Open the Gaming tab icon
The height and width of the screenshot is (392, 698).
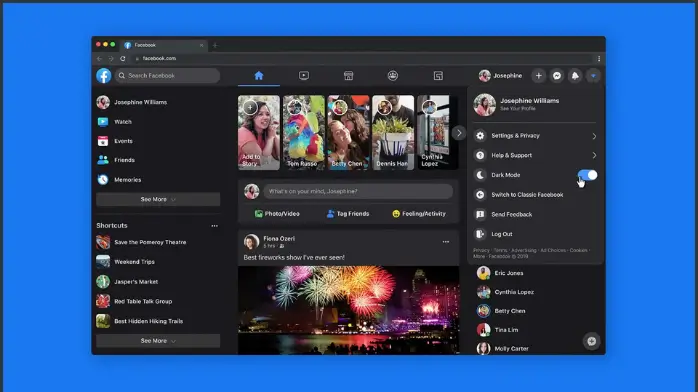click(438, 76)
